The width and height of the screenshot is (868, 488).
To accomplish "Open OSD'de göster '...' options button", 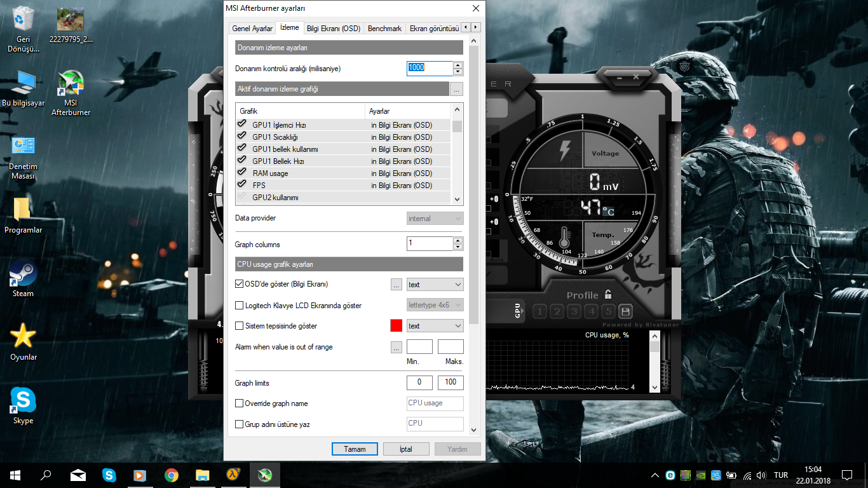I will 397,285.
